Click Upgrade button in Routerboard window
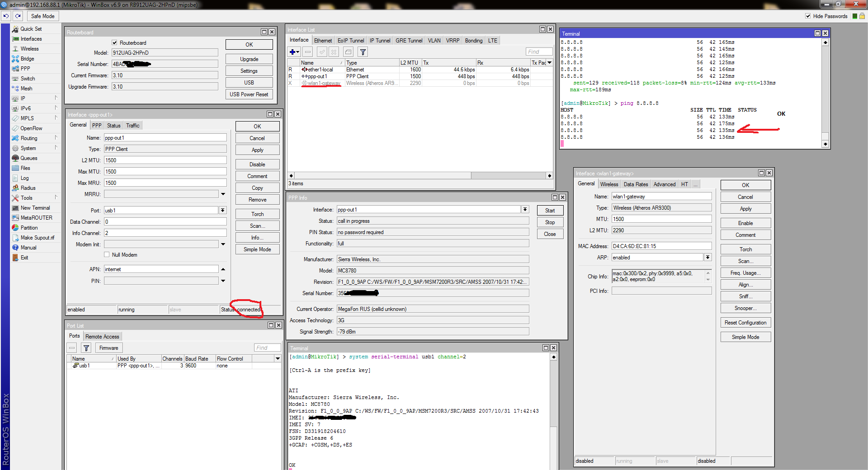Viewport: 868px width, 470px height. coord(249,59)
